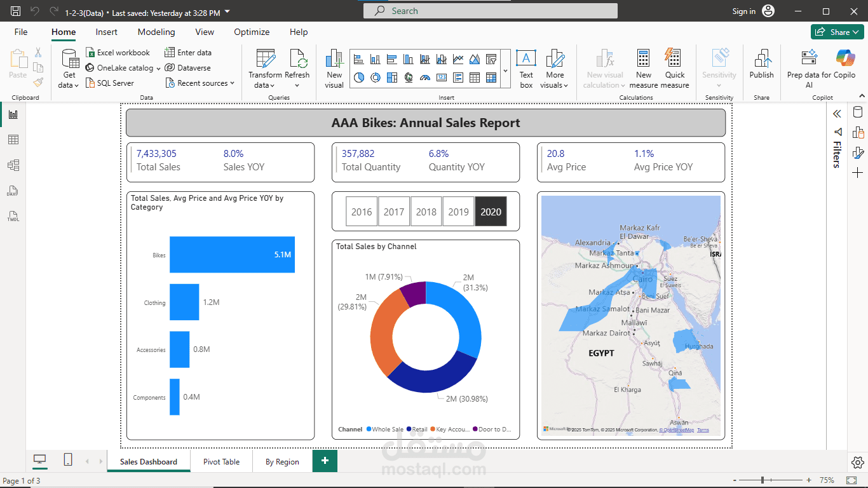
Task: Insert a Text box
Action: pos(526,69)
